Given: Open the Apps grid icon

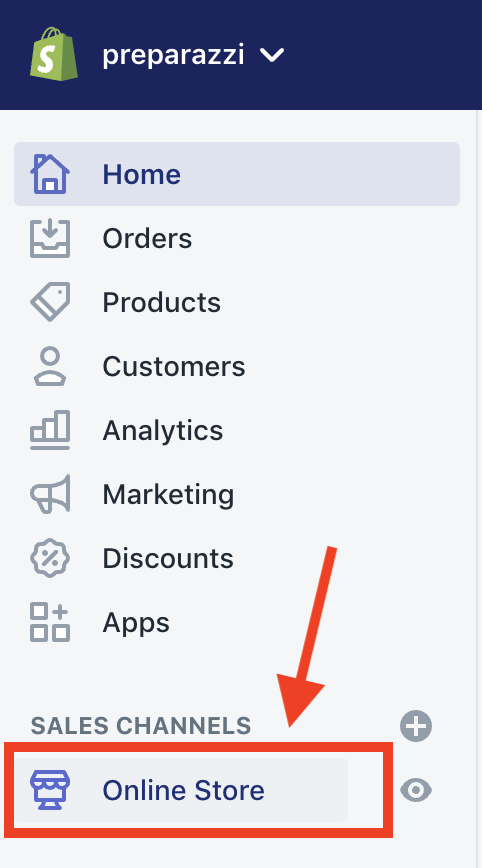Looking at the screenshot, I should [x=50, y=622].
